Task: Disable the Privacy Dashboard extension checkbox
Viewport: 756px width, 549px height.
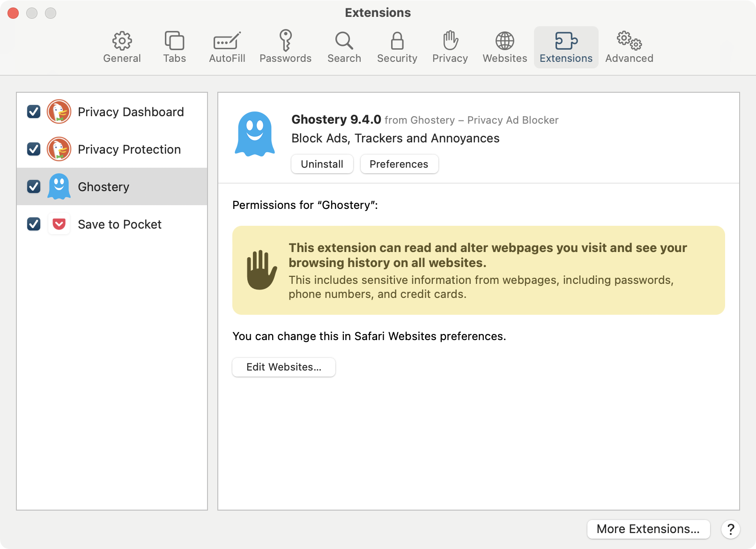Action: click(34, 112)
